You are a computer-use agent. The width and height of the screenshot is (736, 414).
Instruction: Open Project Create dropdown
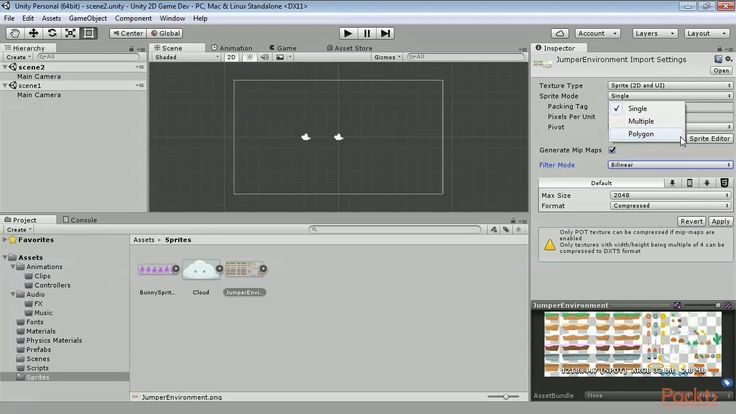[19, 230]
